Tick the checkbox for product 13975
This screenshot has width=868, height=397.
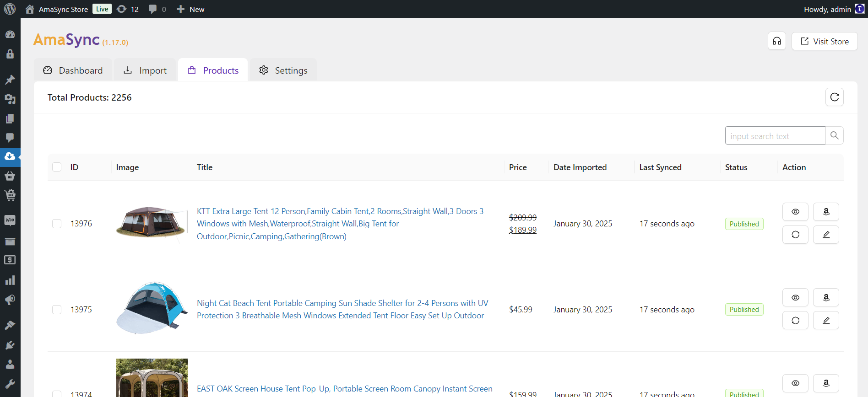point(57,310)
